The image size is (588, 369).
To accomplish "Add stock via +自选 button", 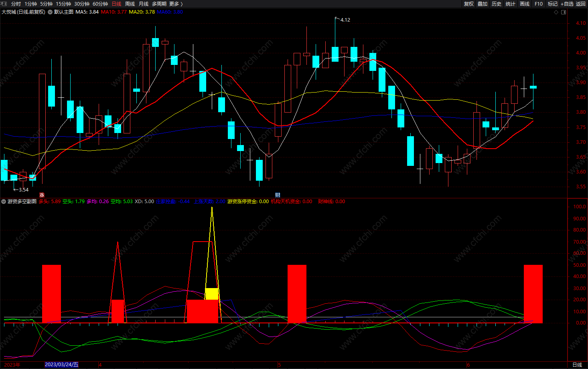I will click(567, 4).
